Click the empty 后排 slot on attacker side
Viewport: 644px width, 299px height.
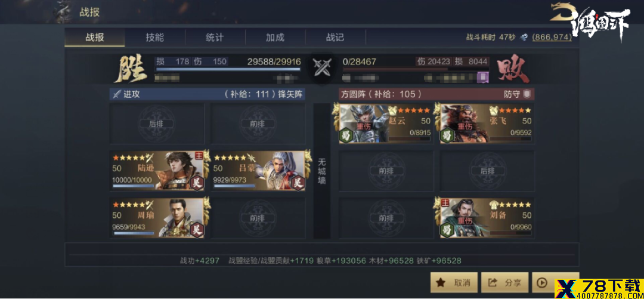[x=157, y=124]
